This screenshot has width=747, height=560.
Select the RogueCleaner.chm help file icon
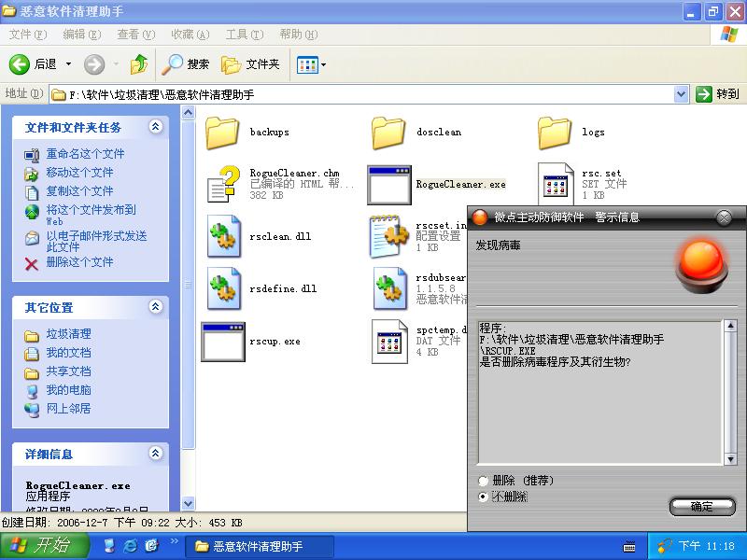point(223,184)
